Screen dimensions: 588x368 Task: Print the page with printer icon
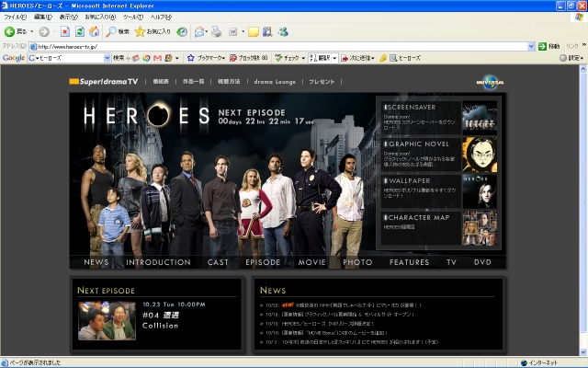point(217,32)
